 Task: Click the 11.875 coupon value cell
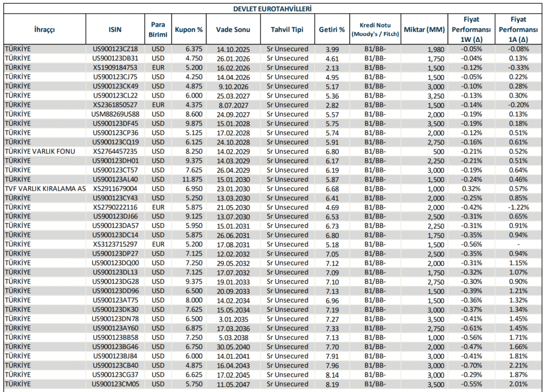[189, 179]
